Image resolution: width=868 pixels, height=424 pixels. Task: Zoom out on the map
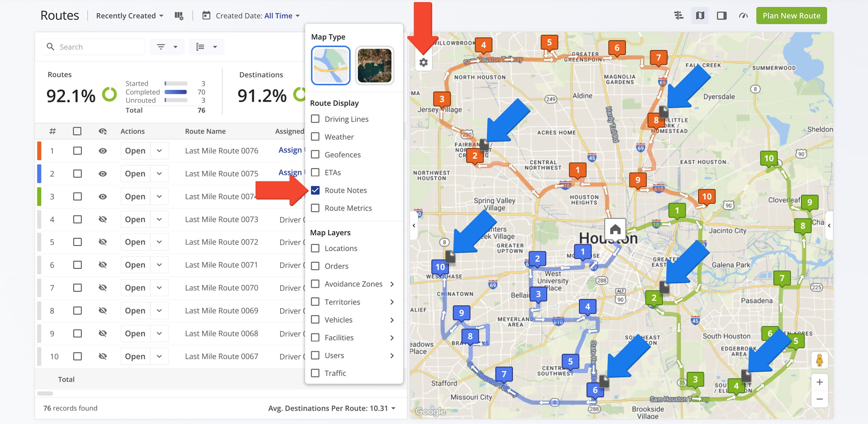tap(819, 399)
